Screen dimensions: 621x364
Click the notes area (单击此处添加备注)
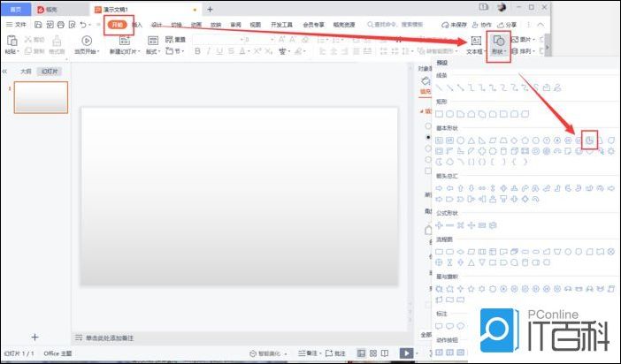click(110, 337)
